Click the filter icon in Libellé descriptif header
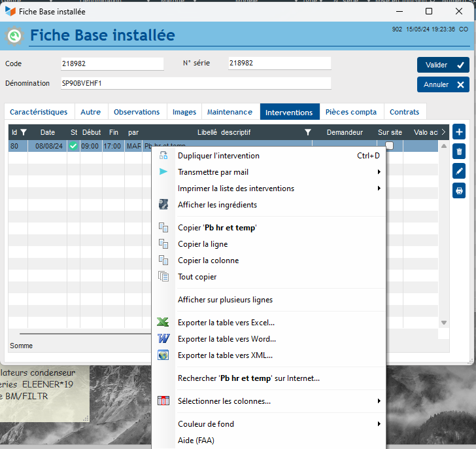476x449 pixels. pyautogui.click(x=308, y=132)
